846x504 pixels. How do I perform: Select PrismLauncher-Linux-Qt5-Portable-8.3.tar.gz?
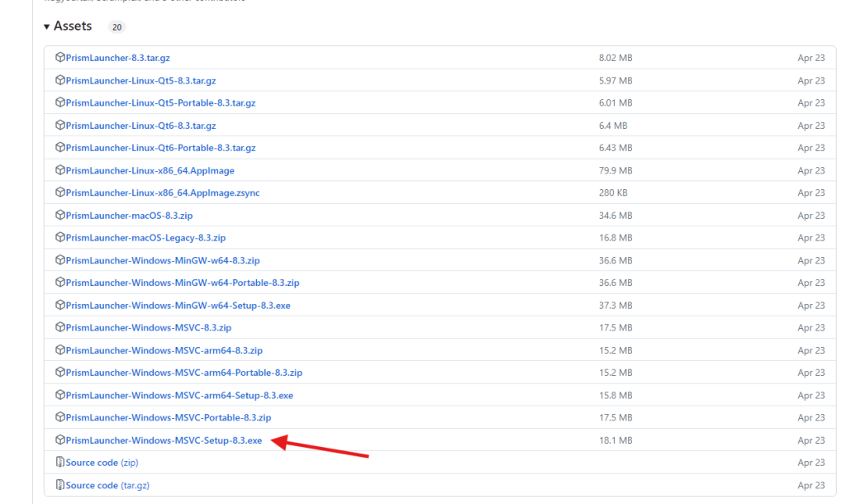pyautogui.click(x=161, y=102)
